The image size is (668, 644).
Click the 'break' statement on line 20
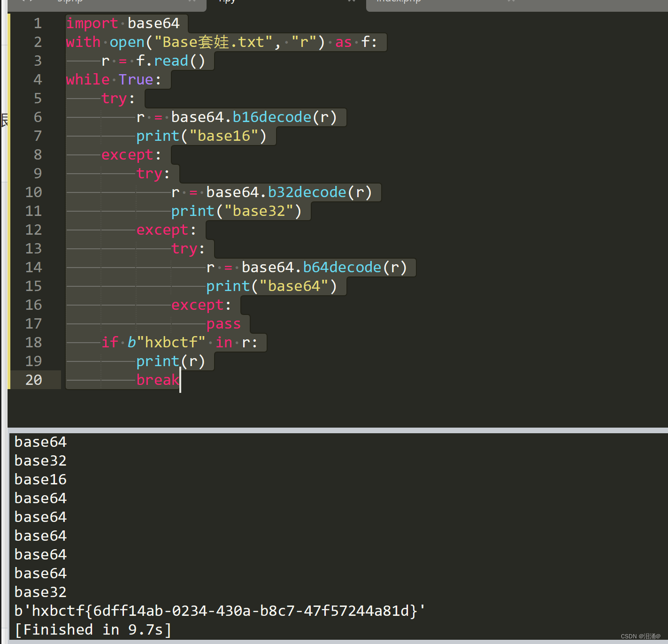point(158,380)
